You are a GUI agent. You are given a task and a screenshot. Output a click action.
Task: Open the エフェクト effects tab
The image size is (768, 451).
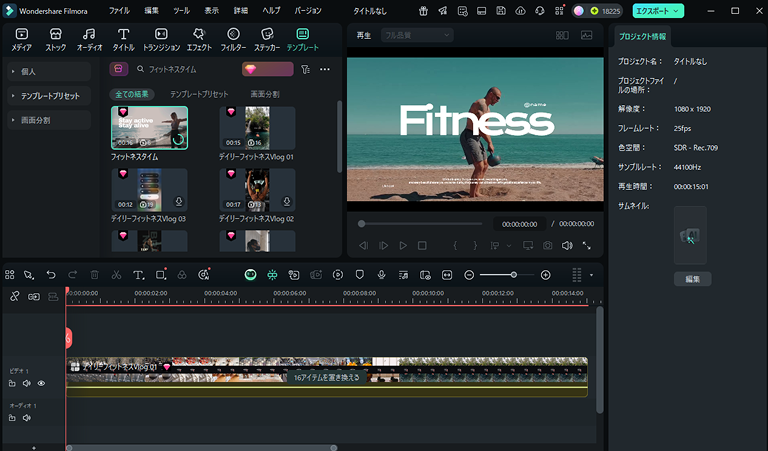tap(199, 40)
